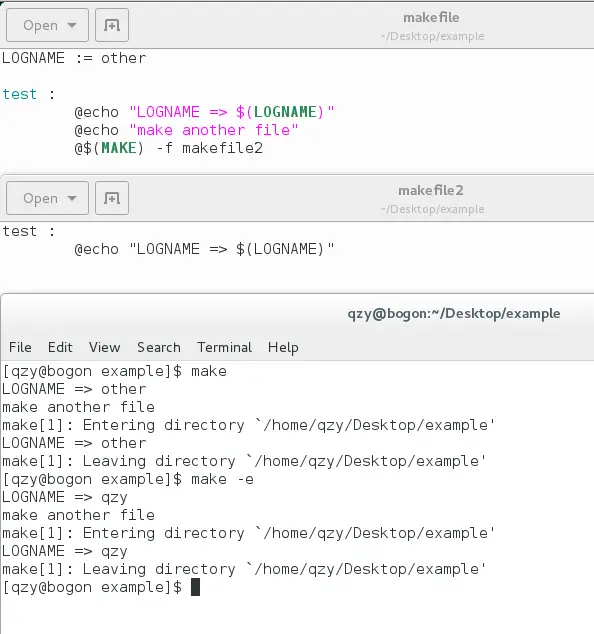Screen dimensions: 594x634
Task: Click the terminal prompt cursor block
Action: [x=195, y=587]
